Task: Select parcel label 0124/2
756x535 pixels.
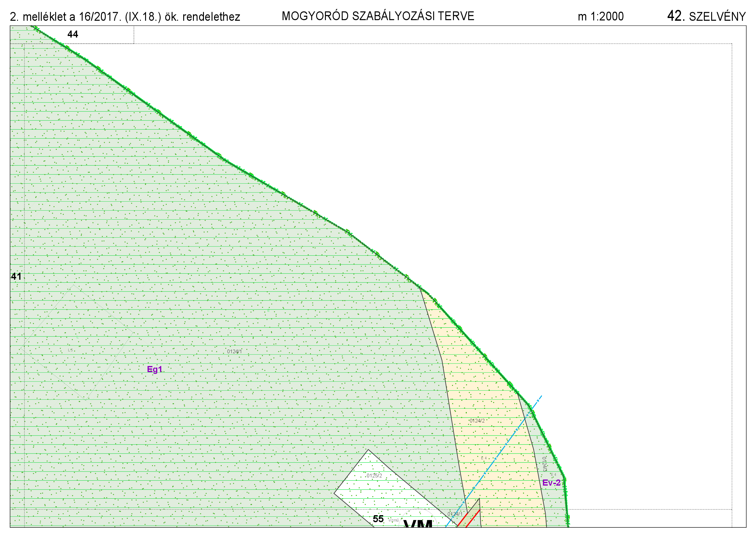Action: (477, 421)
